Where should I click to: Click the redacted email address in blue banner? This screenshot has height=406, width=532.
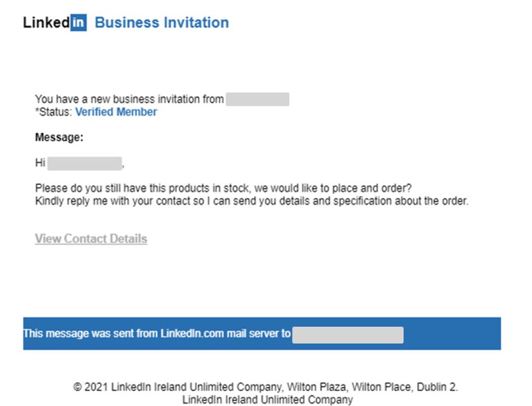347,334
